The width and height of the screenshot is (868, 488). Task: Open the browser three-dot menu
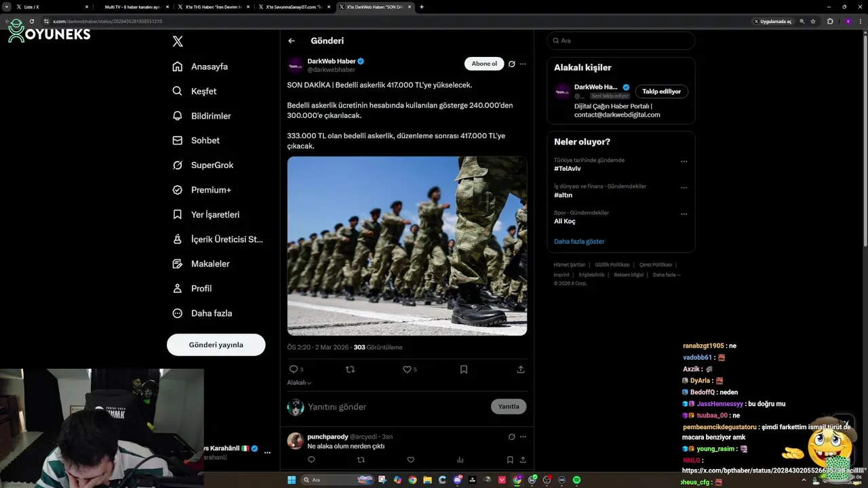862,22
